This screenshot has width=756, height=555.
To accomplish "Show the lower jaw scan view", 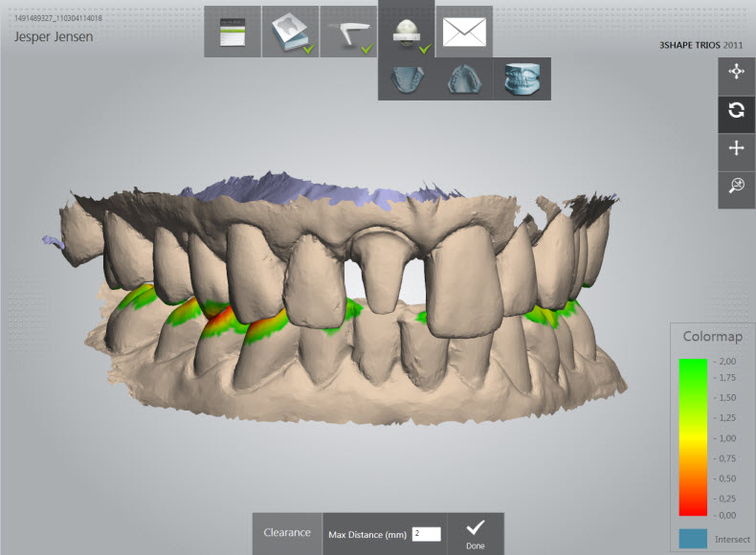I will (x=407, y=78).
